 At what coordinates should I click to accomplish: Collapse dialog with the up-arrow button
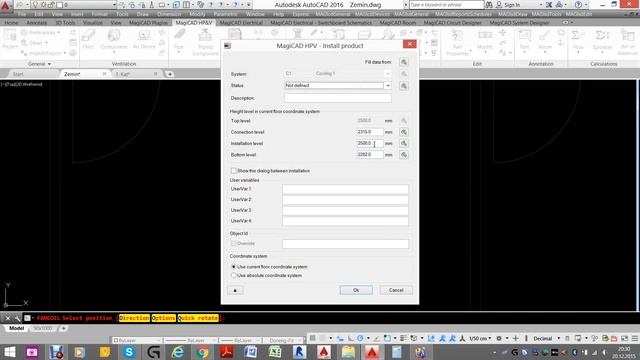[x=235, y=290]
